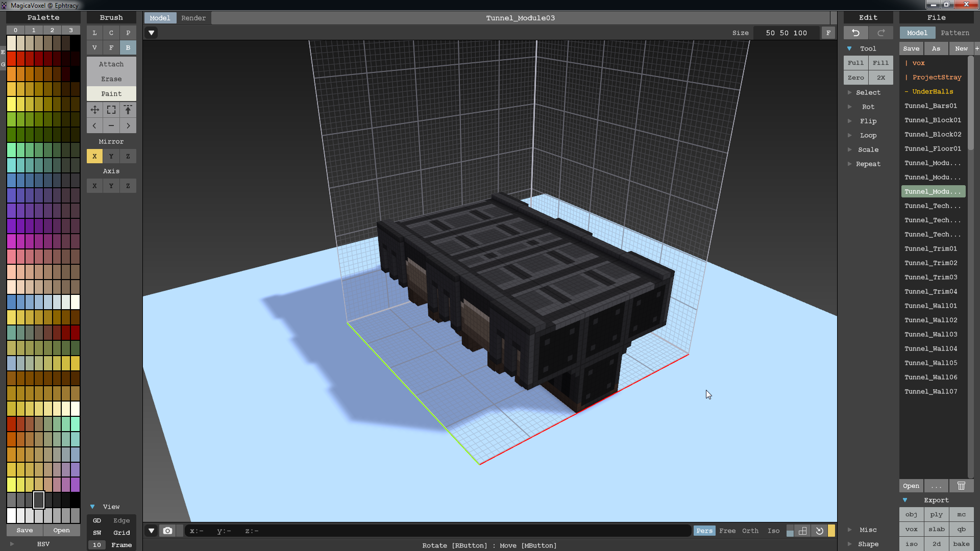The height and width of the screenshot is (551, 980).
Task: Toggle Axis Y lock
Action: click(x=111, y=186)
